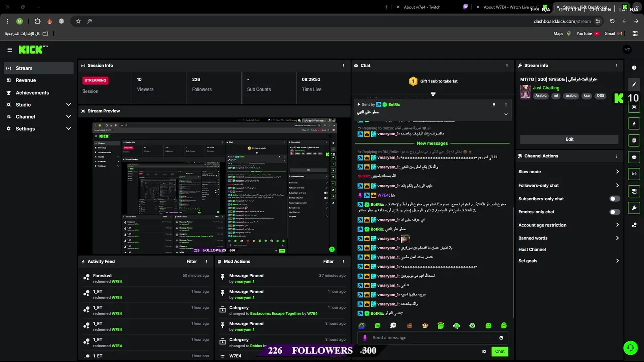Open Banned words settings
644x362 pixels.
click(569, 238)
